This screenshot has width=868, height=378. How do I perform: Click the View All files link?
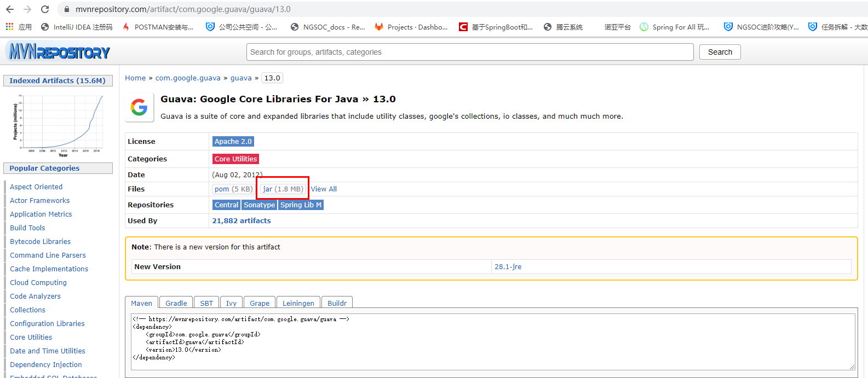[324, 189]
